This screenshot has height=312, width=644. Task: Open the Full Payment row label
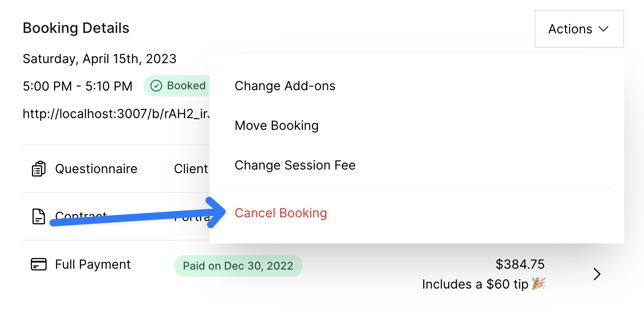[x=93, y=264]
